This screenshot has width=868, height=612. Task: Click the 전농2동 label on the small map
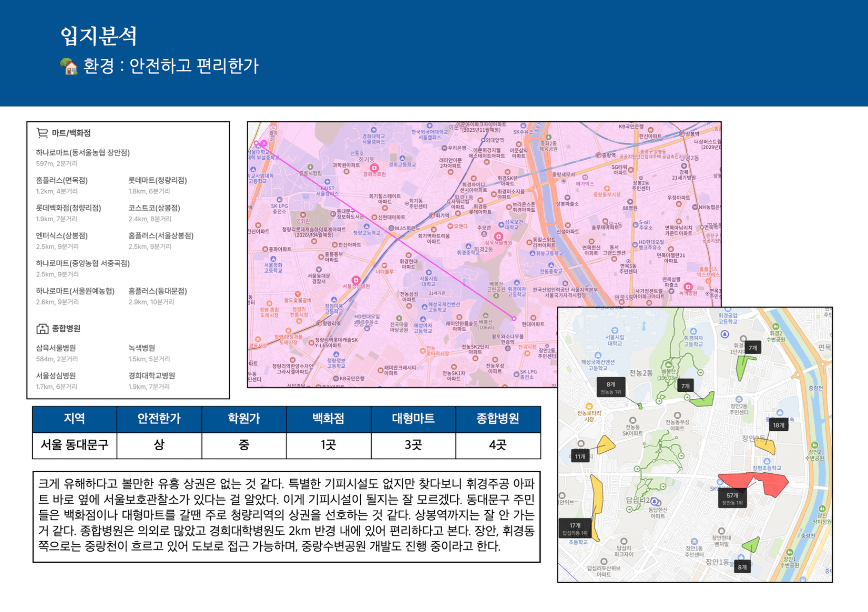point(640,373)
